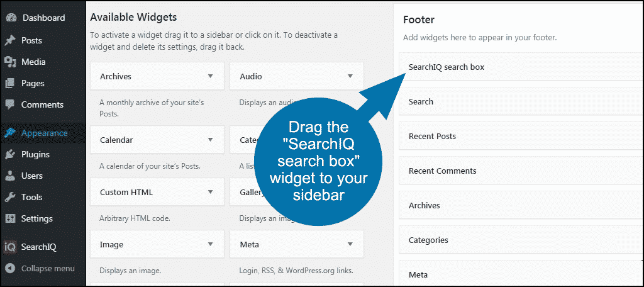
Task: Open the SearchIQ search box footer widget
Action: coord(447,67)
